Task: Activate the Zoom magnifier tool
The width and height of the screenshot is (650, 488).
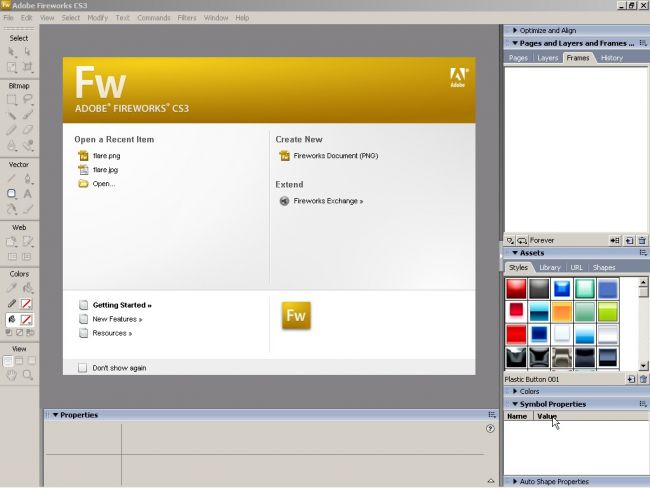Action: [x=28, y=375]
